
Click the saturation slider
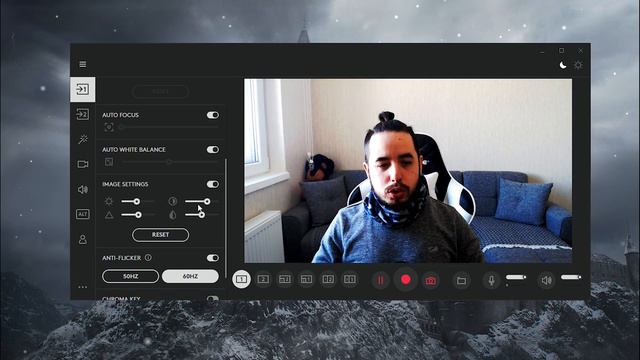(201, 215)
